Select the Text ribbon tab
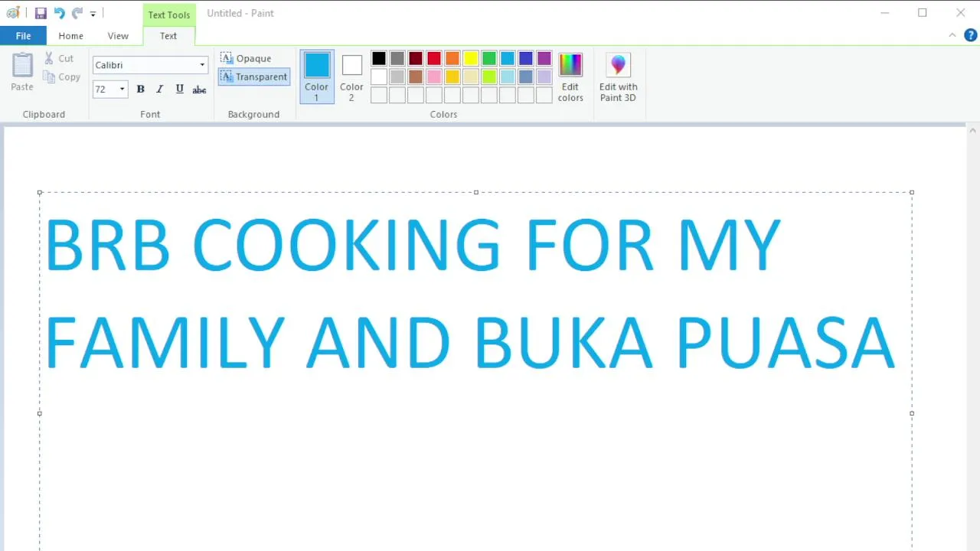 [168, 36]
